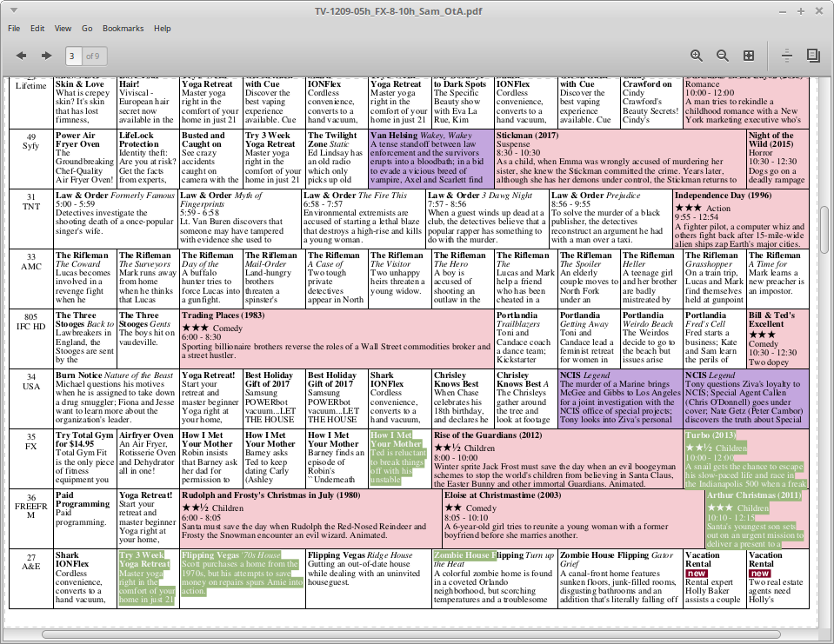Click the stacked pages toolbar icon
834x644 pixels.
point(813,56)
